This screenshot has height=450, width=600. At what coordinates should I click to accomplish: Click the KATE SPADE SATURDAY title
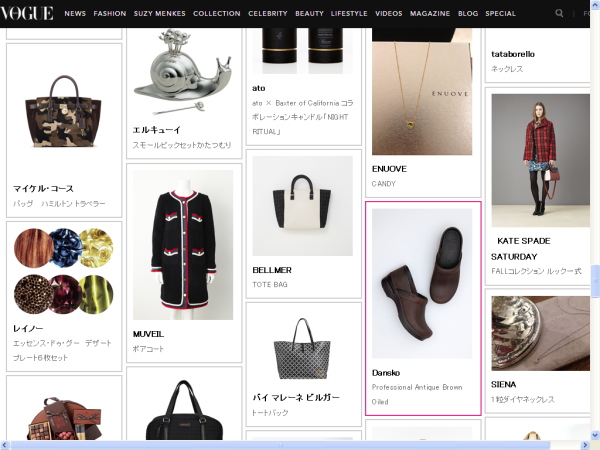[x=521, y=249]
